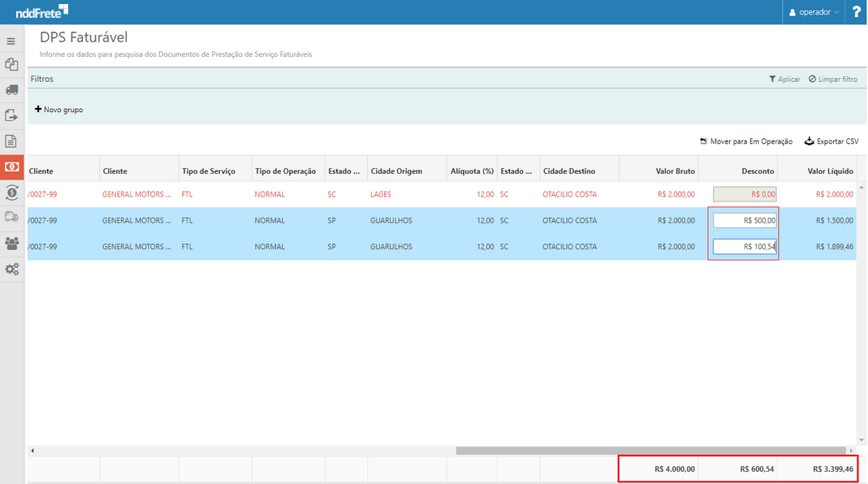
Task: Add a filter with Novo grupo
Action: click(58, 110)
